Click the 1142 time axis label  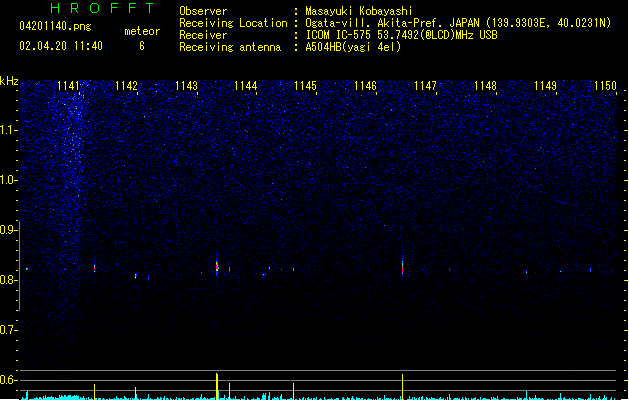pos(126,85)
